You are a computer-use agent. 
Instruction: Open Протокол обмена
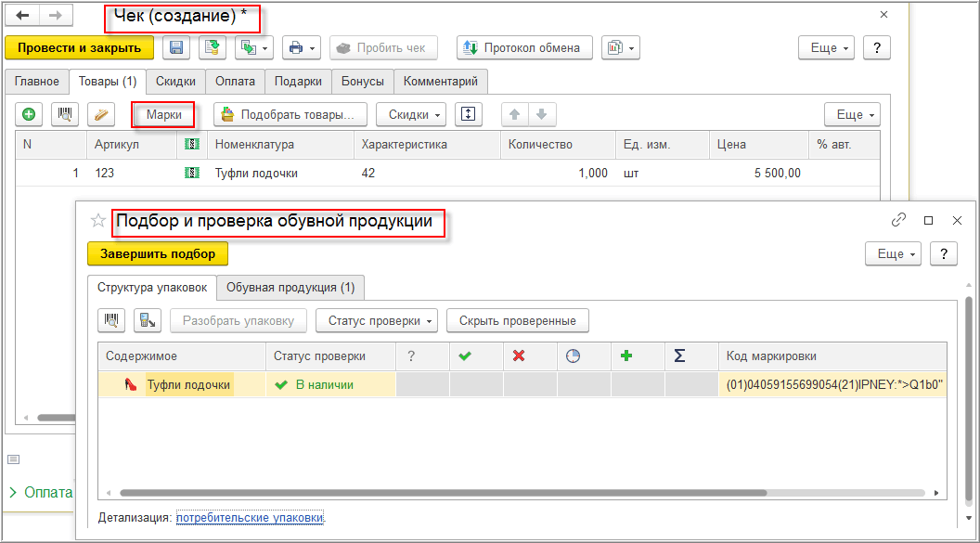coord(524,47)
